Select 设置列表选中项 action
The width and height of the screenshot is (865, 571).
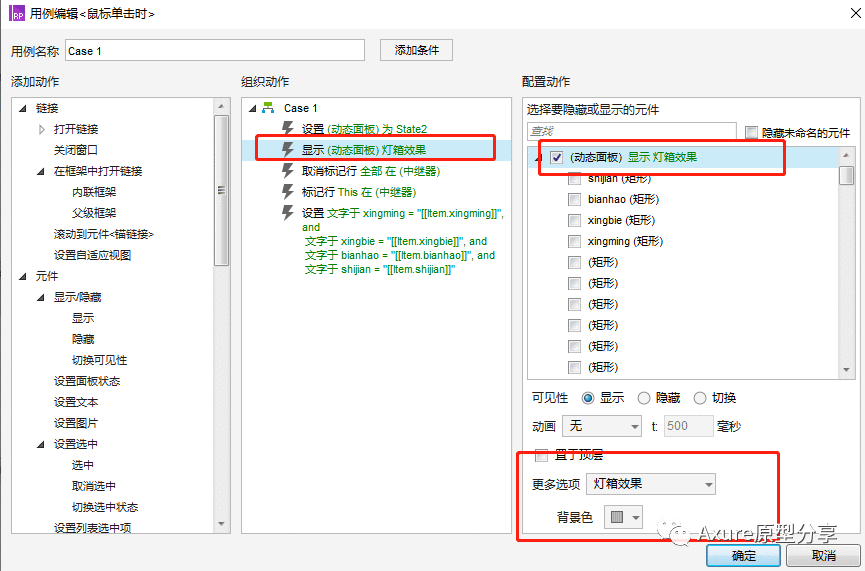click(92, 527)
